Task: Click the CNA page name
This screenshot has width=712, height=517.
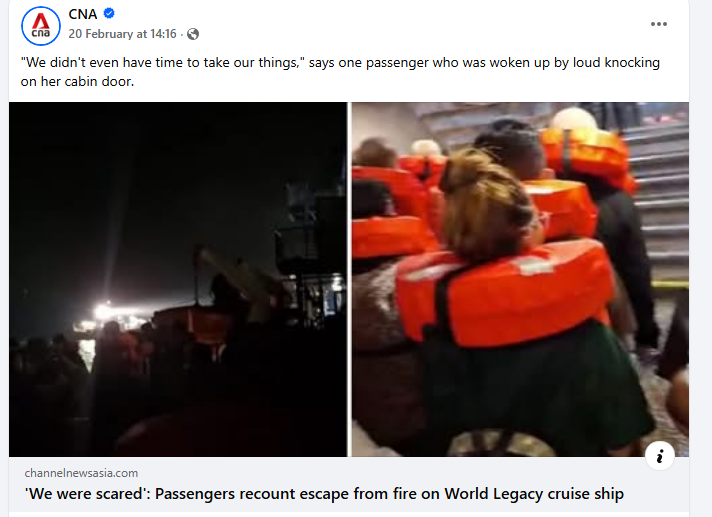Action: pyautogui.click(x=83, y=14)
